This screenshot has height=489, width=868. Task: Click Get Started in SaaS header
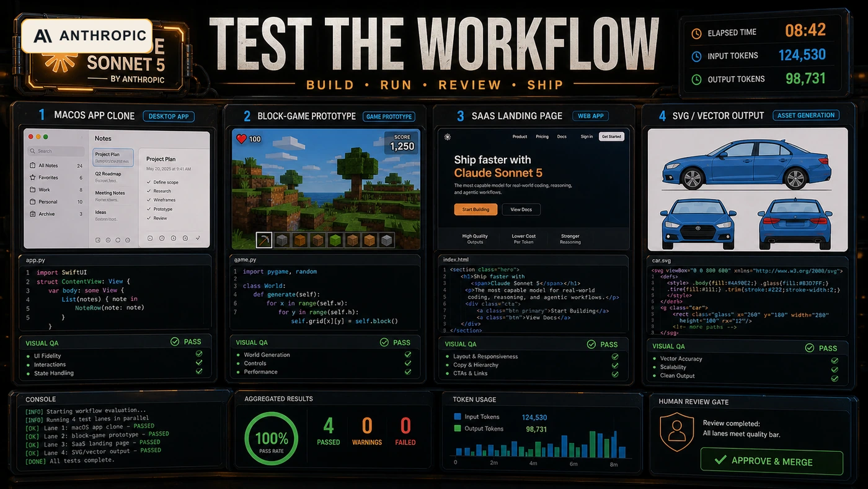point(611,137)
